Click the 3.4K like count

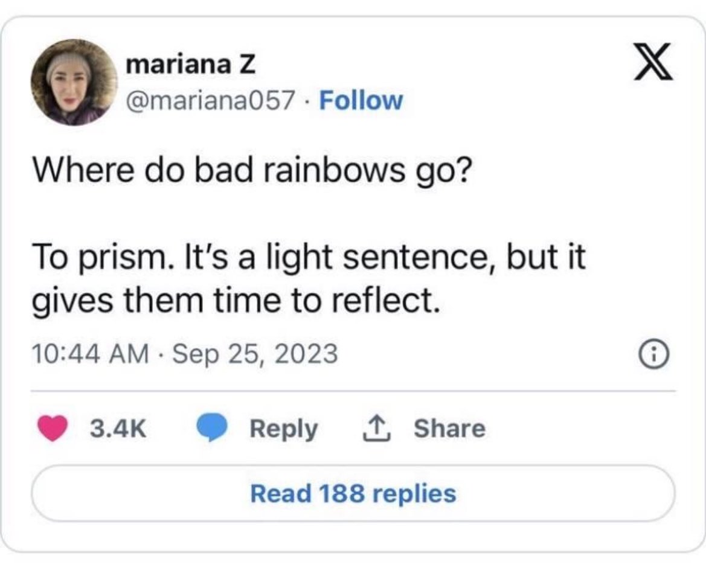click(118, 429)
